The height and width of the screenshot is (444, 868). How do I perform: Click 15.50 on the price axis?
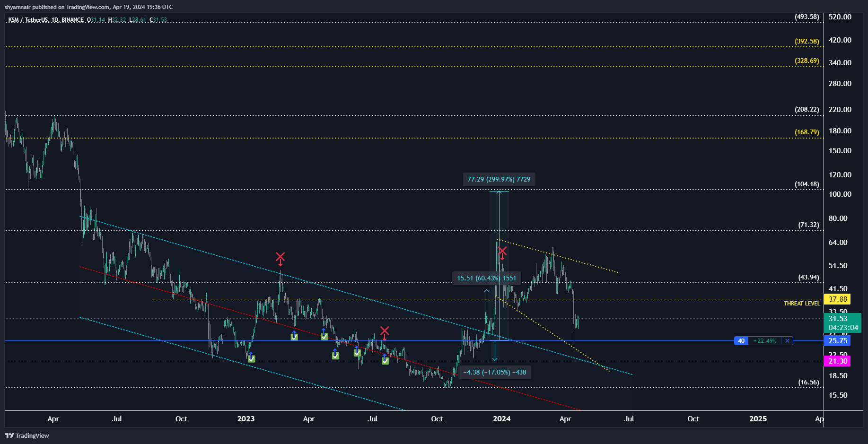pos(838,395)
